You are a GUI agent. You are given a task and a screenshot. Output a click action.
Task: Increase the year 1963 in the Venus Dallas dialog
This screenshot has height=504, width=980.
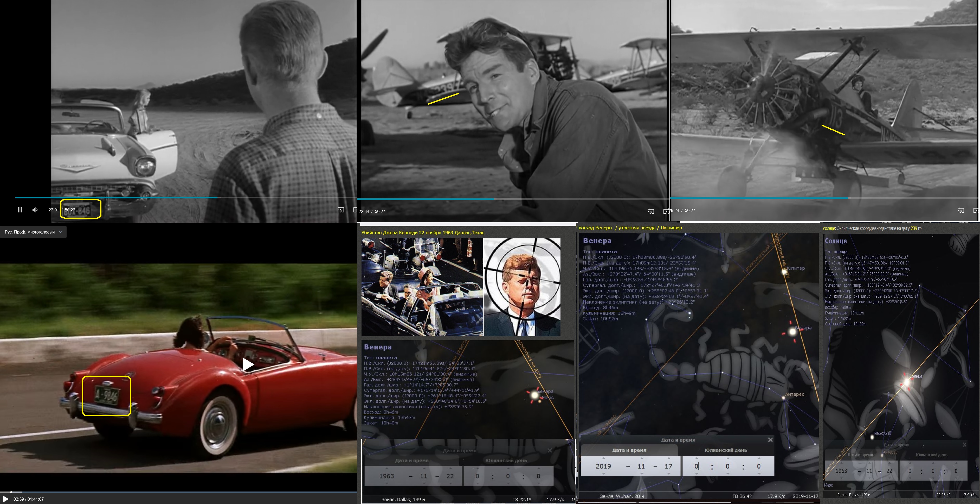pos(386,469)
